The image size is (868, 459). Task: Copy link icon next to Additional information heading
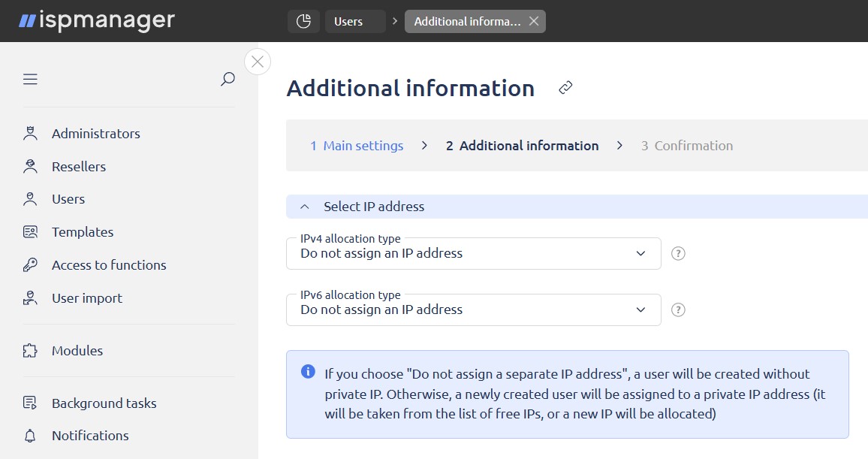(x=565, y=87)
